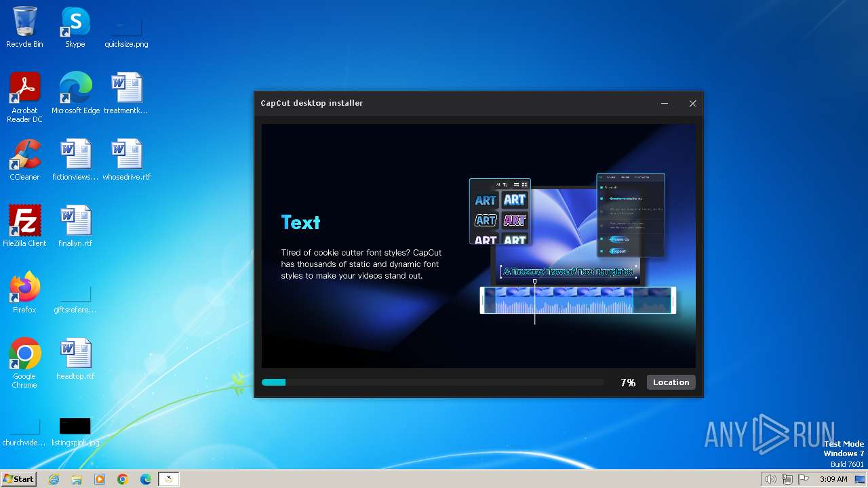Image resolution: width=868 pixels, height=488 pixels.
Task: Close the CapCut desktop installer
Action: click(692, 104)
